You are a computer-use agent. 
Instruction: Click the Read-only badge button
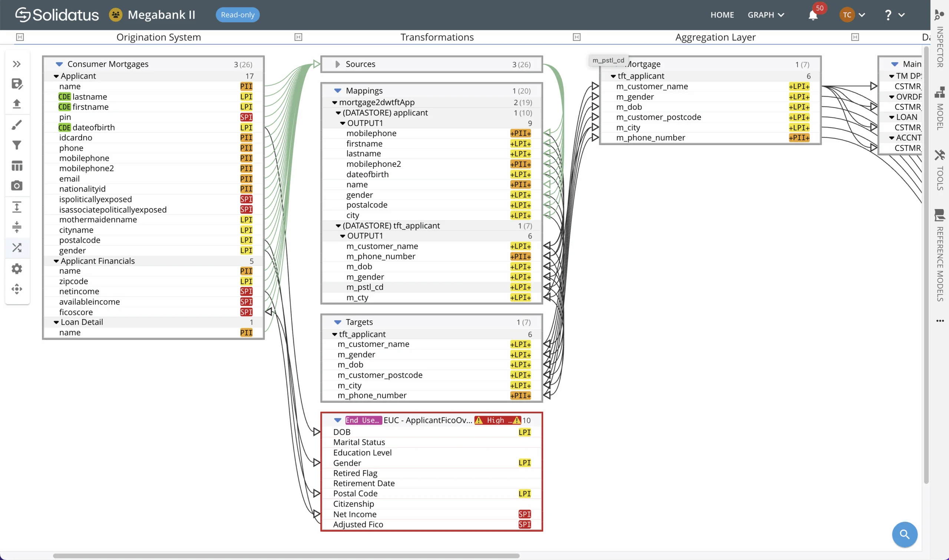coord(237,15)
